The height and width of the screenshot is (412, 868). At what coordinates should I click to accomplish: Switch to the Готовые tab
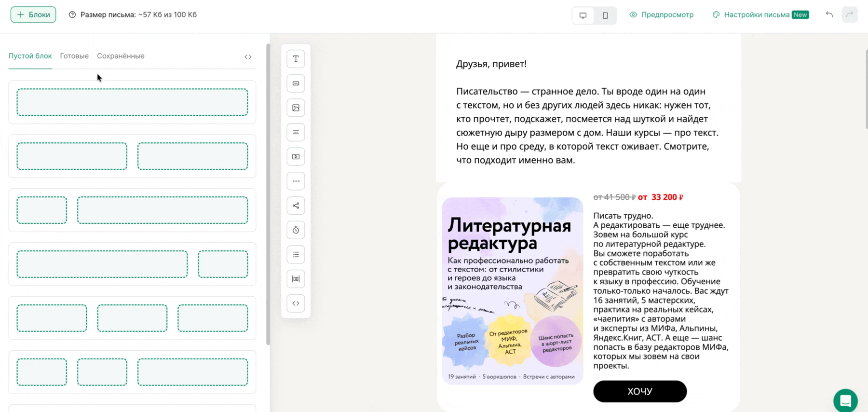click(x=74, y=56)
